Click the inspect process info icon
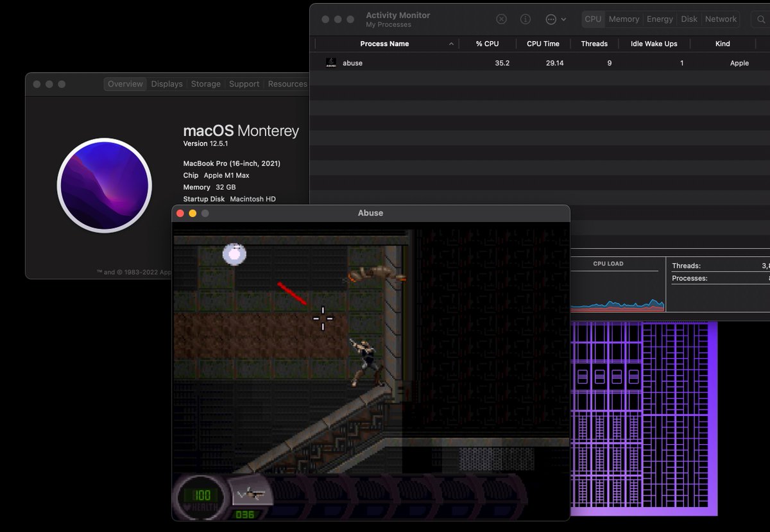 pos(526,19)
